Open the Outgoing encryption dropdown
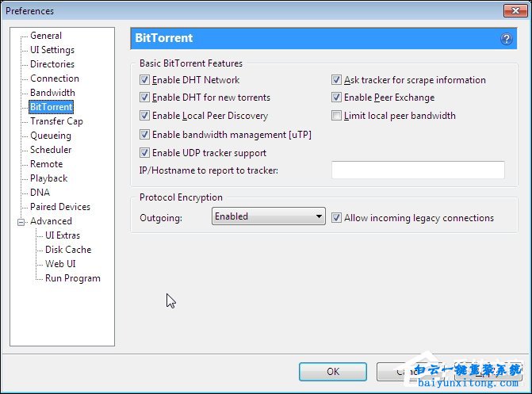This screenshot has height=394, width=532. point(269,216)
